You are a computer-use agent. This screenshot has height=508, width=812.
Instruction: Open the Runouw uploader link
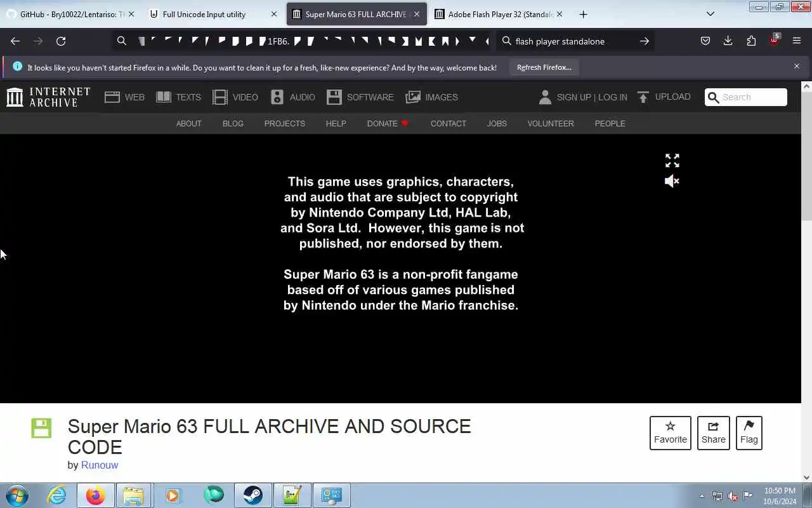coord(100,465)
